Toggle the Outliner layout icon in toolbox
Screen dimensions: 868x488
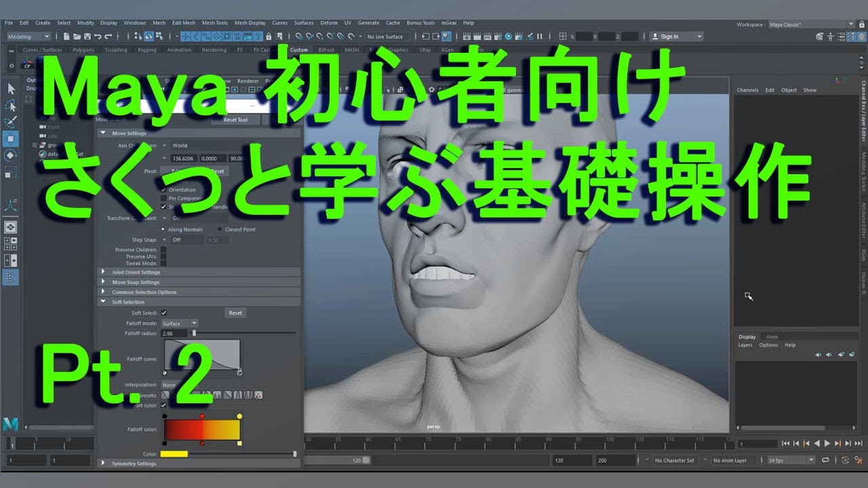(x=11, y=277)
